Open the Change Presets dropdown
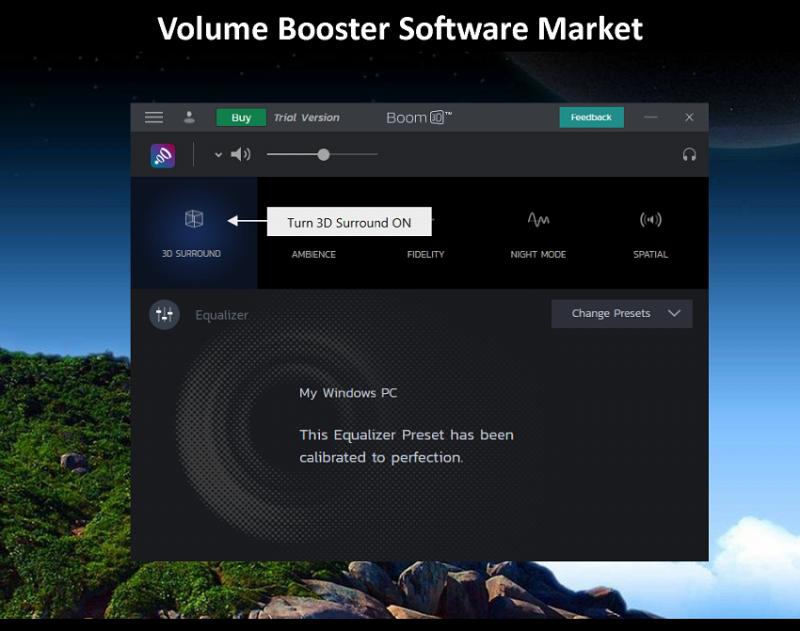Image resolution: width=800 pixels, height=631 pixels. [622, 314]
